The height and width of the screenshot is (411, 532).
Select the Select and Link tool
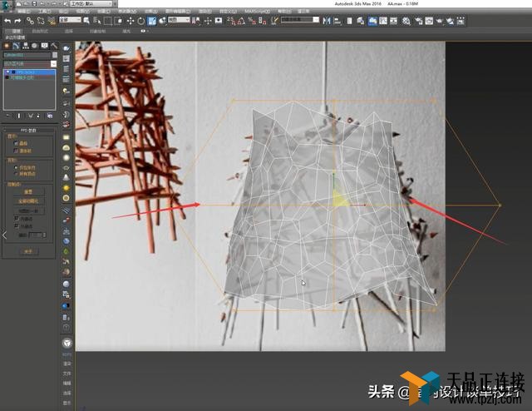click(x=30, y=21)
